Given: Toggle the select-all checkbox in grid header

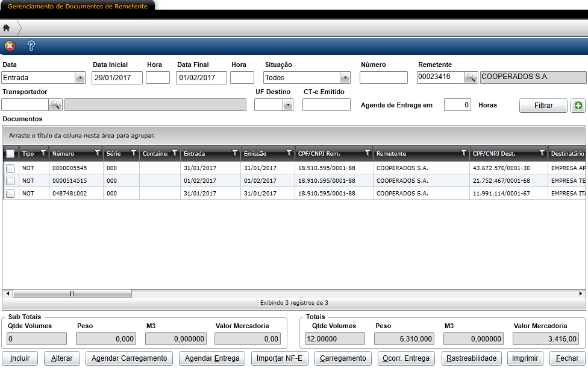Looking at the screenshot, I should click(10, 154).
